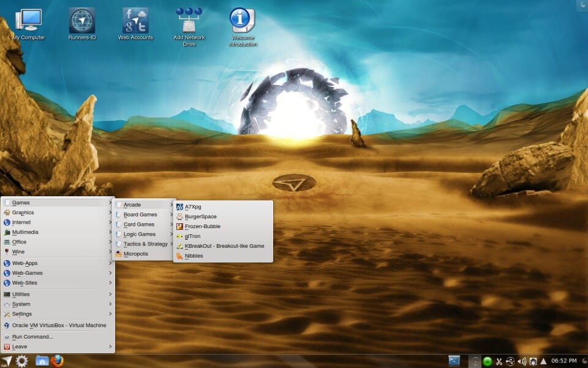Open the My Computer desktop icon
The width and height of the screenshot is (588, 368).
(29, 24)
